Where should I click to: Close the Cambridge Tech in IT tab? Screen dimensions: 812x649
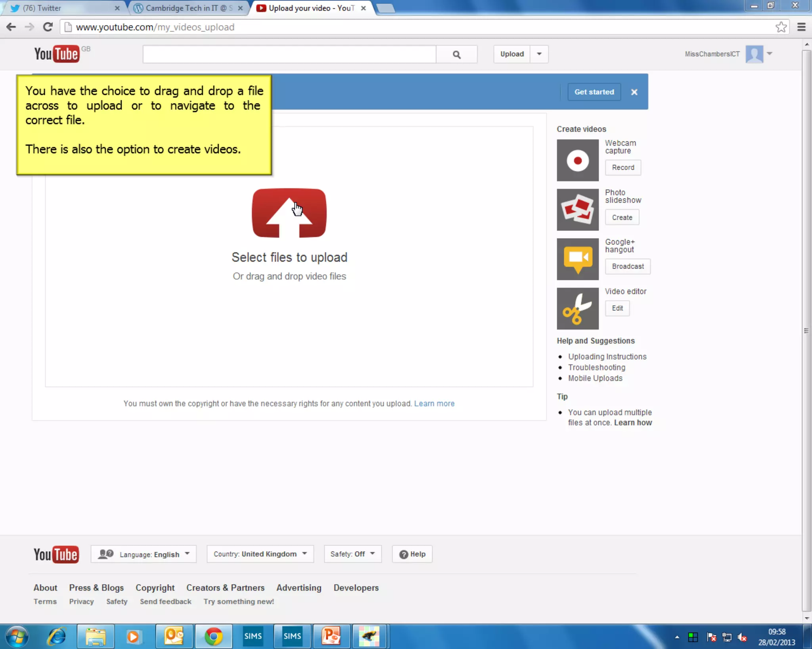[240, 8]
